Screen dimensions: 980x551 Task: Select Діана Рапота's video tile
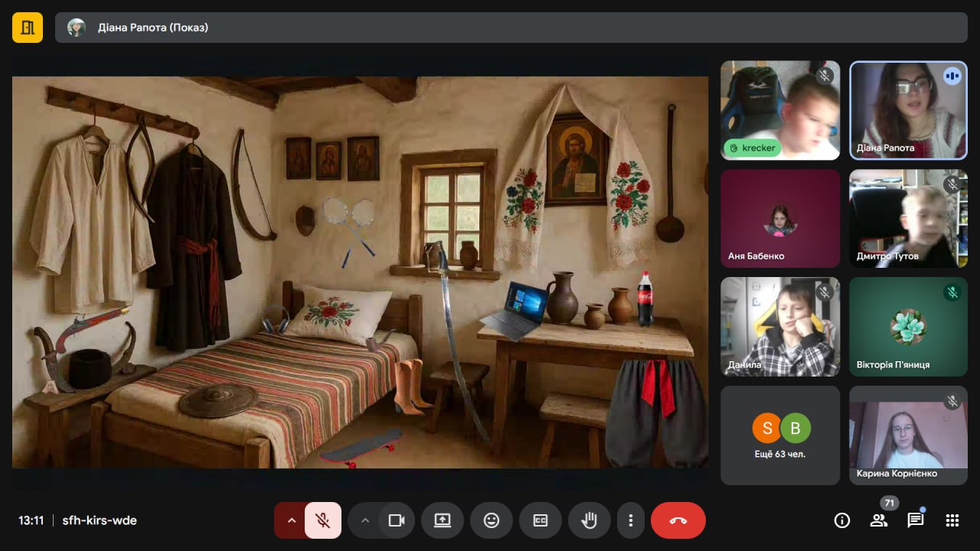pos(908,110)
